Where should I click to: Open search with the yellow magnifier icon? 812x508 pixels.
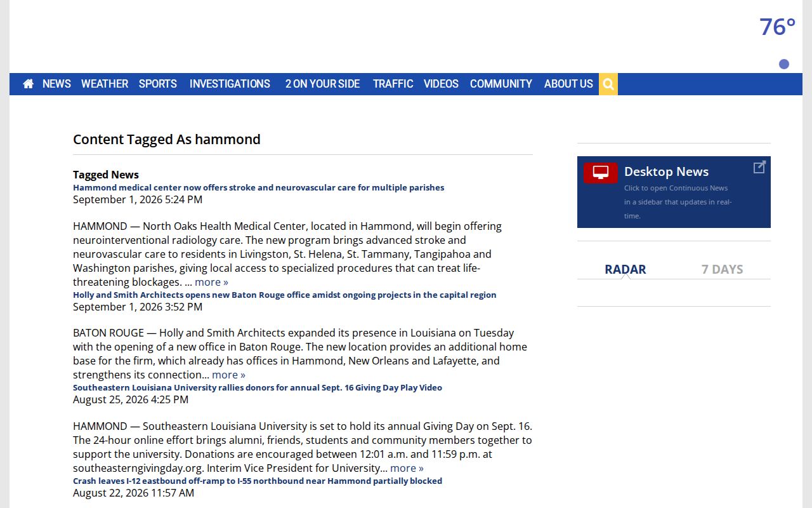point(608,84)
